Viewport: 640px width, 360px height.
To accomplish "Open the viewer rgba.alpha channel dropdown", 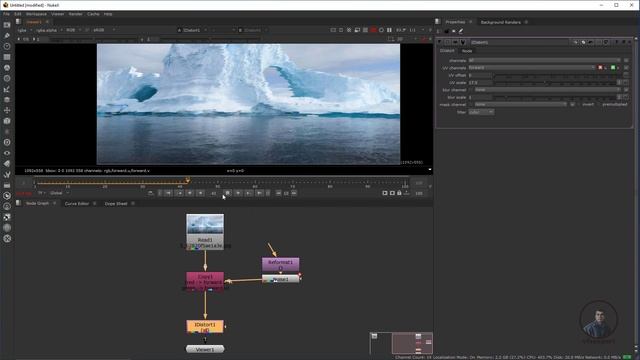I will tap(48, 30).
